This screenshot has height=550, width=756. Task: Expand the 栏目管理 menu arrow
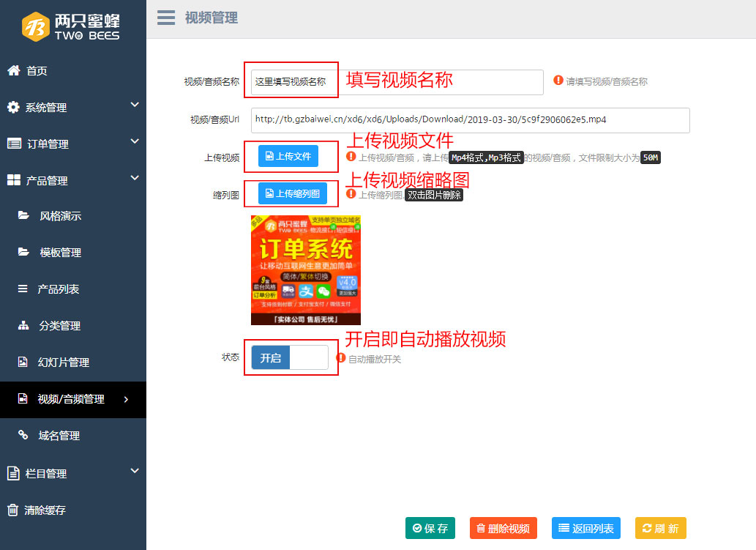tap(135, 471)
